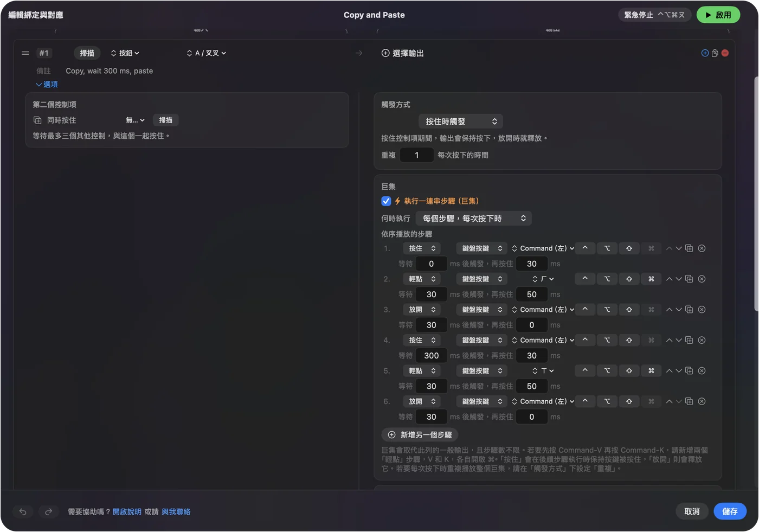Screen dimensions: 759x532
Task: Duplicate macro step 3
Action: pyautogui.click(x=689, y=310)
